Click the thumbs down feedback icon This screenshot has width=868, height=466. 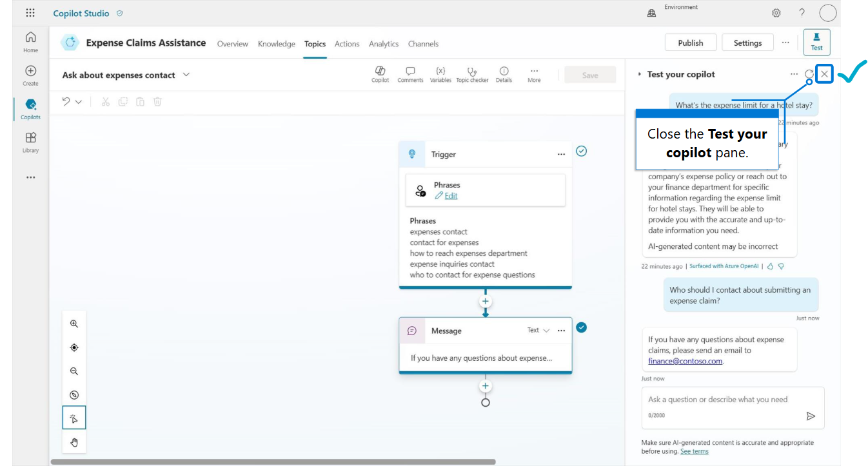(781, 266)
